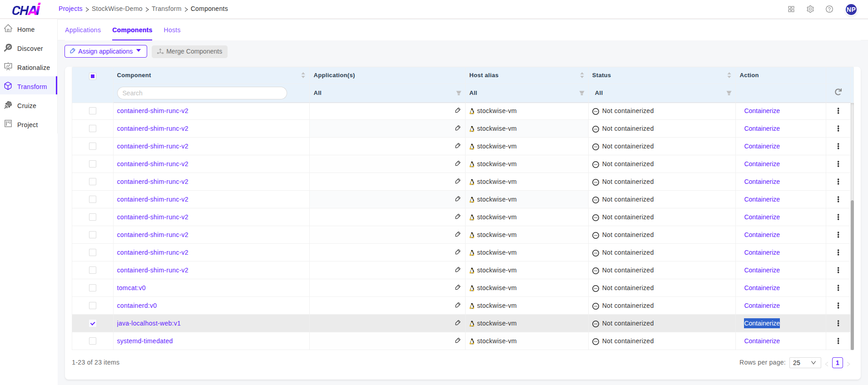This screenshot has width=868, height=385.
Task: Select page 1 in pagination
Action: coord(838,363)
